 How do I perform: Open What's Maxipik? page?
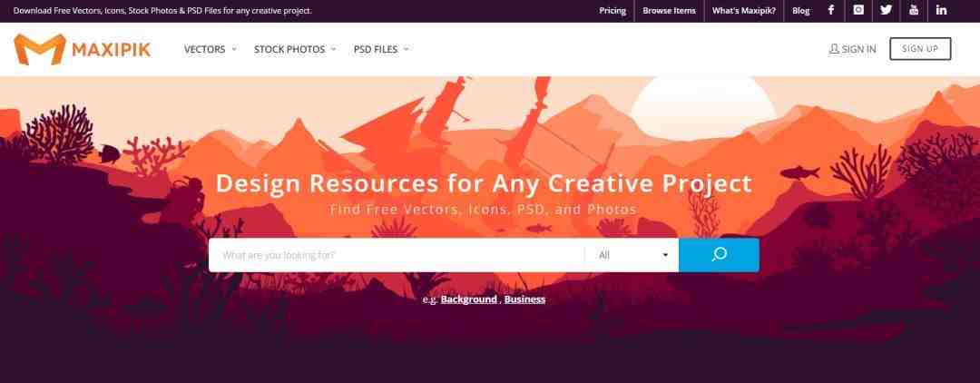click(744, 11)
